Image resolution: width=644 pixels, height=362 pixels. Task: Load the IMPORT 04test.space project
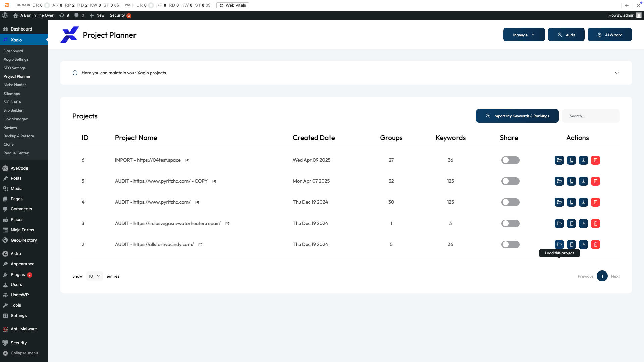559,160
